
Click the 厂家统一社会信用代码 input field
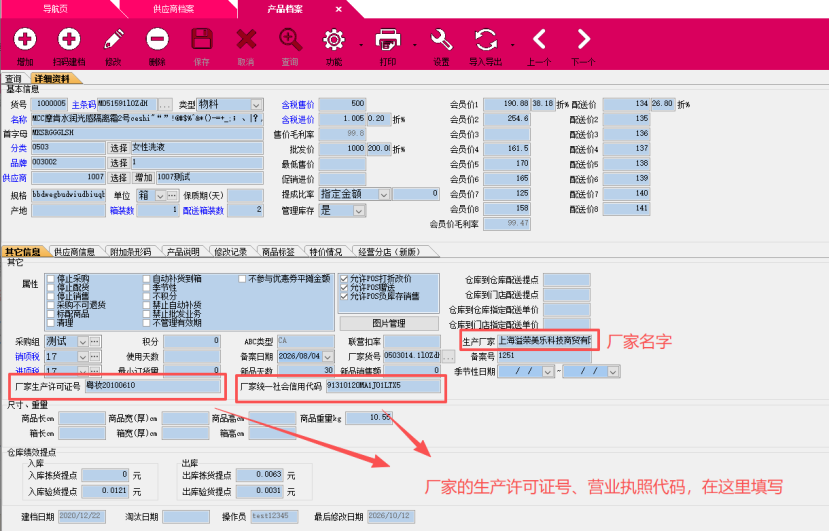coord(383,386)
